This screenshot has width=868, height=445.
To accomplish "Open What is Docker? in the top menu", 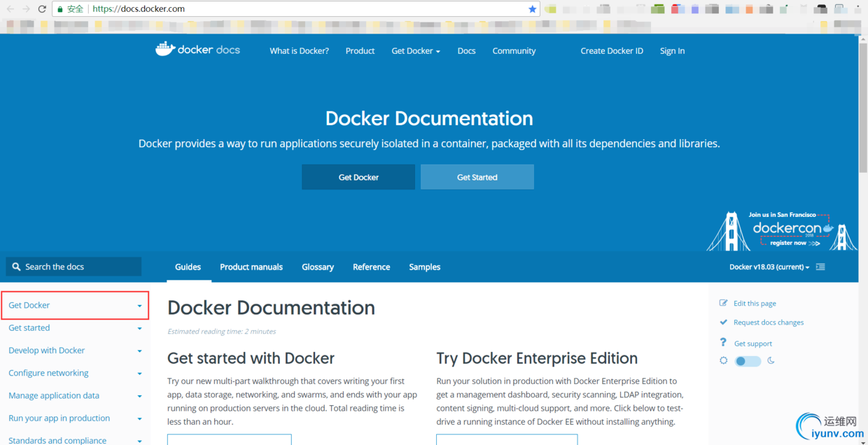I will click(299, 51).
